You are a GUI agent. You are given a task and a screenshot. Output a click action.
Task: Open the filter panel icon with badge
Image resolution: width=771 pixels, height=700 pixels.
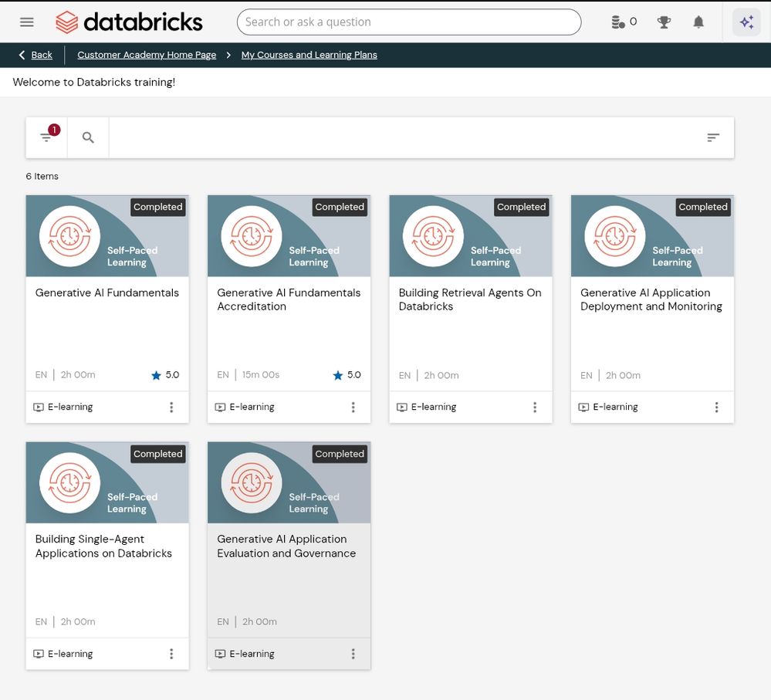tap(47, 137)
